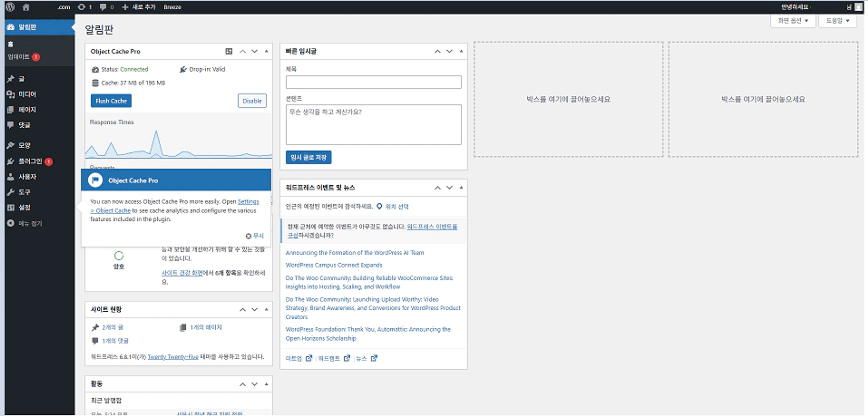Screen dimensions: 868x416
Task: Open WordPress Campus Connect Expands article
Action: point(334,265)
